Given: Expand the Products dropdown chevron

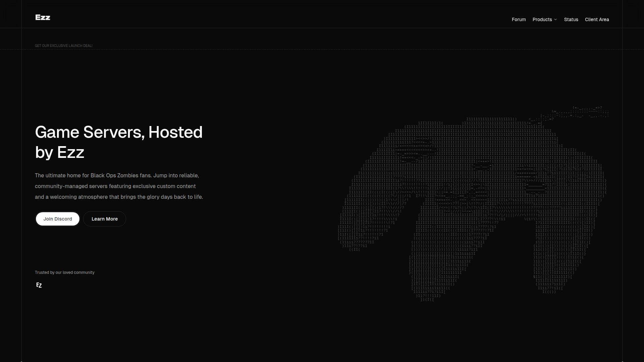Looking at the screenshot, I should [x=555, y=19].
